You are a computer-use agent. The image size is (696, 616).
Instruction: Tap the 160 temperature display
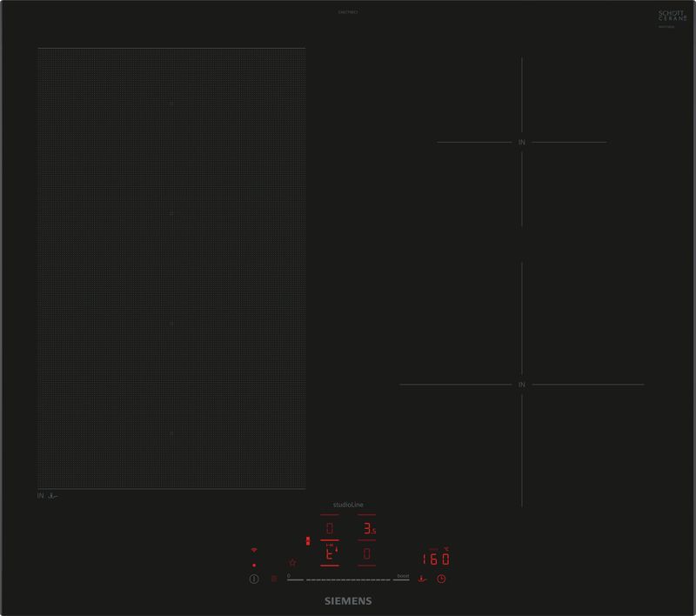click(x=435, y=559)
